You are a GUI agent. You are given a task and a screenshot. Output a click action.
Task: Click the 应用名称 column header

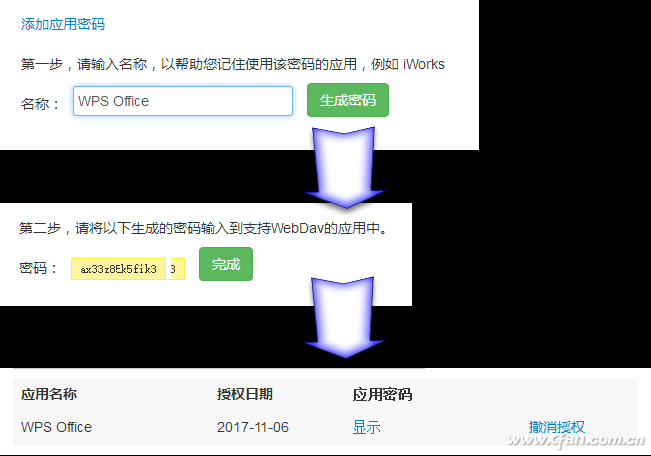(49, 394)
